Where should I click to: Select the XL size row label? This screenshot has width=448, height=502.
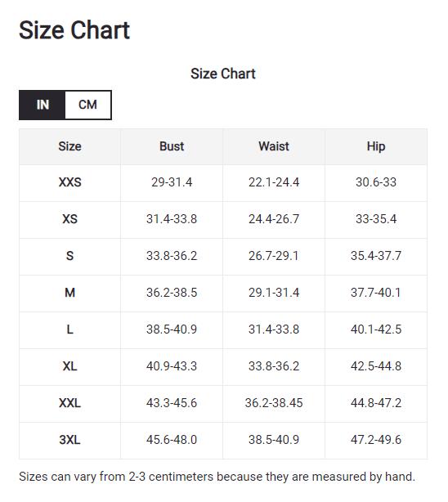pos(69,366)
